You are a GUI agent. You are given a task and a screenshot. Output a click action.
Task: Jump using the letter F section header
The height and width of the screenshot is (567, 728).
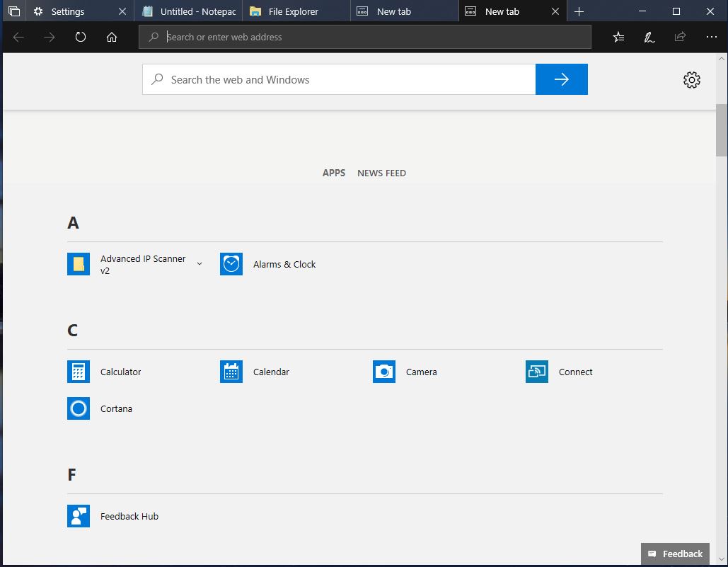(x=71, y=474)
